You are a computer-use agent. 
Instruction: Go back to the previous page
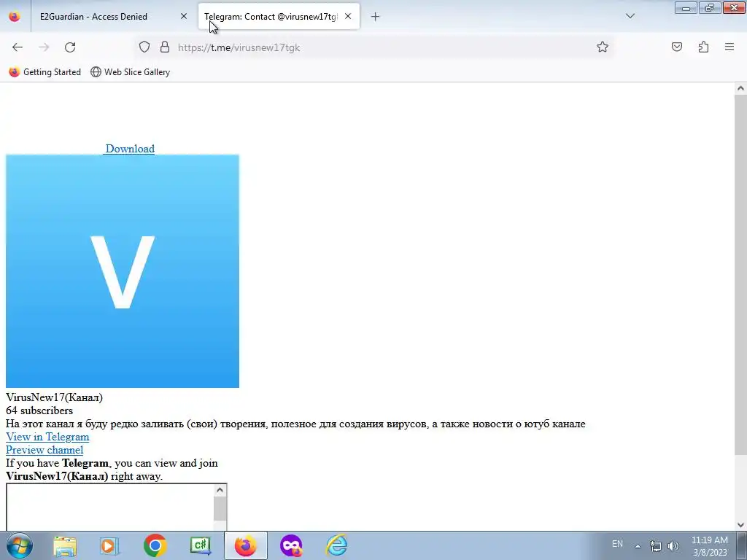pos(18,47)
